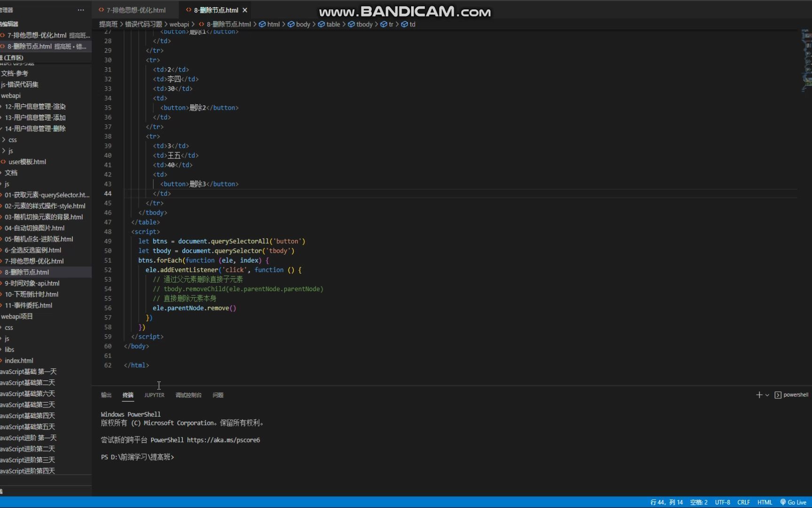
Task: Open 6-全选反选案例.html
Action: [46, 250]
